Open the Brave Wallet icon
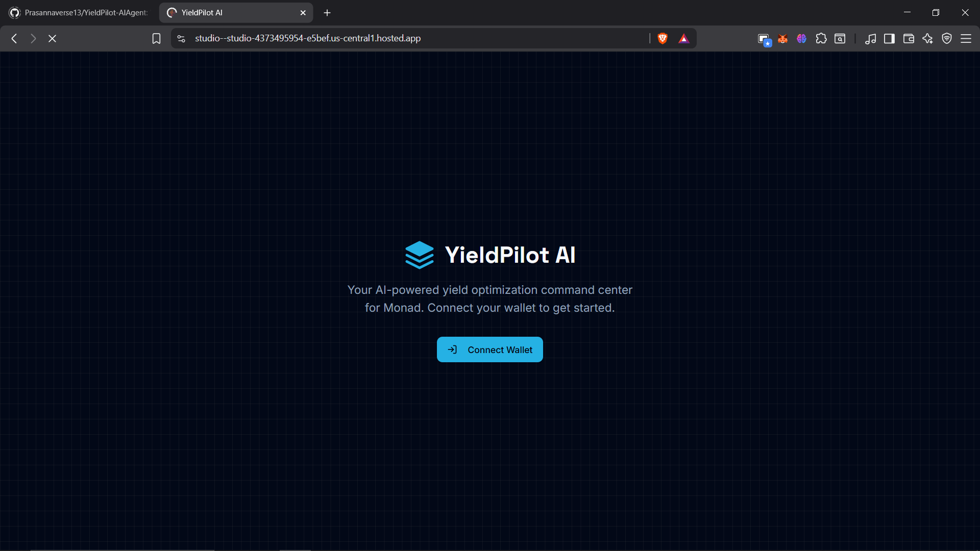This screenshot has height=551, width=980. coord(909,38)
